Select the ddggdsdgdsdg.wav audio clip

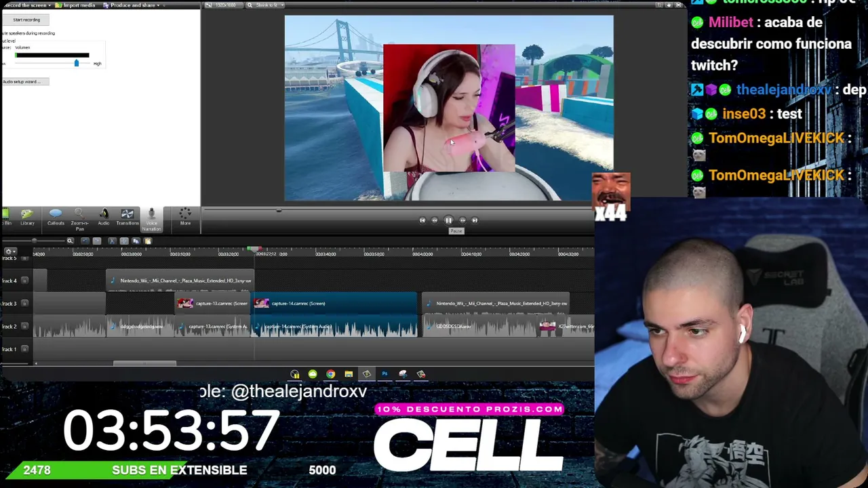pyautogui.click(x=142, y=327)
